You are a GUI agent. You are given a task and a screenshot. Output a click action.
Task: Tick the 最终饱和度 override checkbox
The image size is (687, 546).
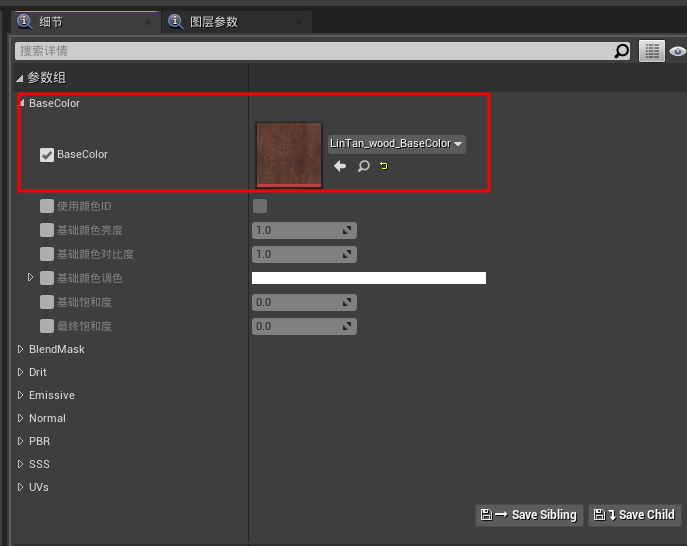tap(46, 326)
